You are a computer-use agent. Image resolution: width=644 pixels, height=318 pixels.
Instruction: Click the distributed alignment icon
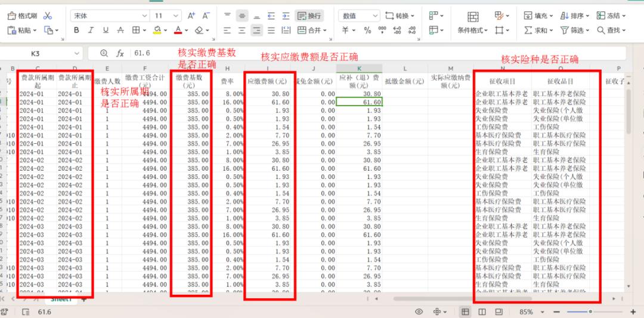pyautogui.click(x=286, y=30)
